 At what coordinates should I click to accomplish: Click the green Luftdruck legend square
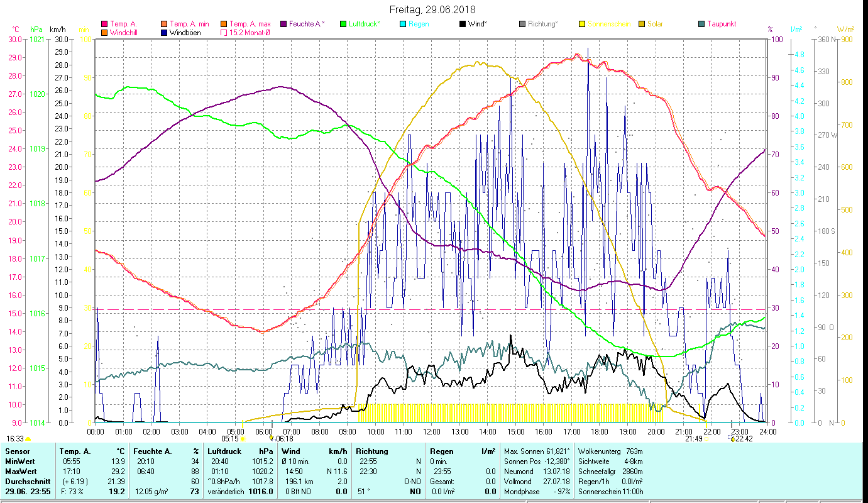pyautogui.click(x=343, y=24)
